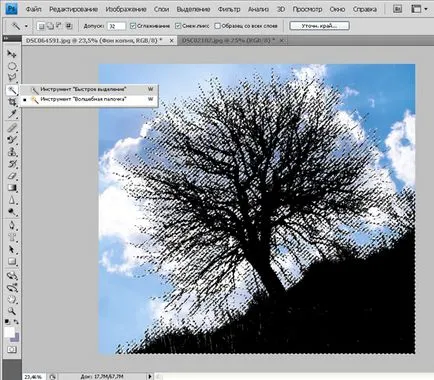Select the Clone Stamp tool
Screen dimensions: 434x380
(x=12, y=152)
